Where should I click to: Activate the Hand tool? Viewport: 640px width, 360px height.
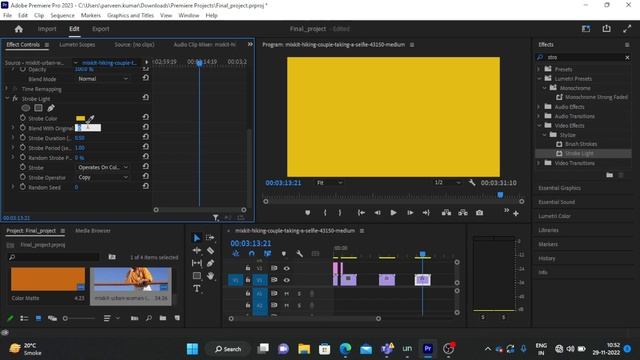210,276
